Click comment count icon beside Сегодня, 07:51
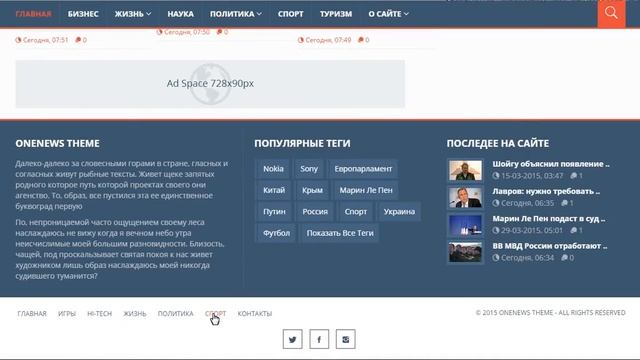The image size is (640, 360). tap(78, 40)
